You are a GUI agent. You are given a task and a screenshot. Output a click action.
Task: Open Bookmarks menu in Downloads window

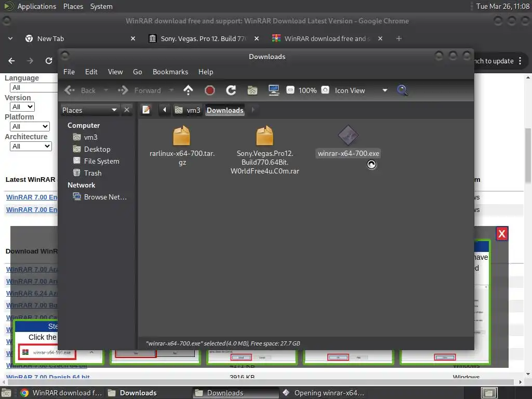point(170,72)
